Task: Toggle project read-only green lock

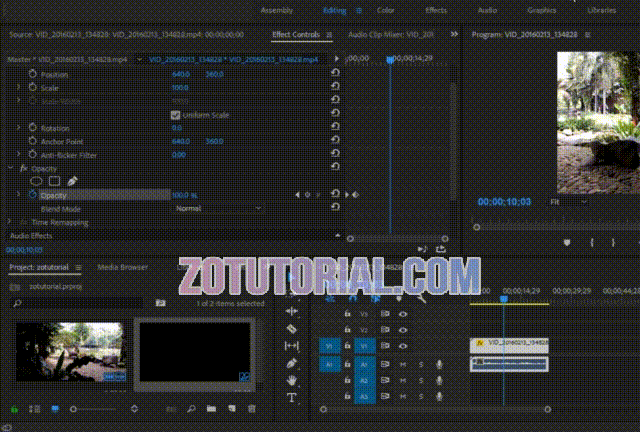Action: tap(14, 409)
